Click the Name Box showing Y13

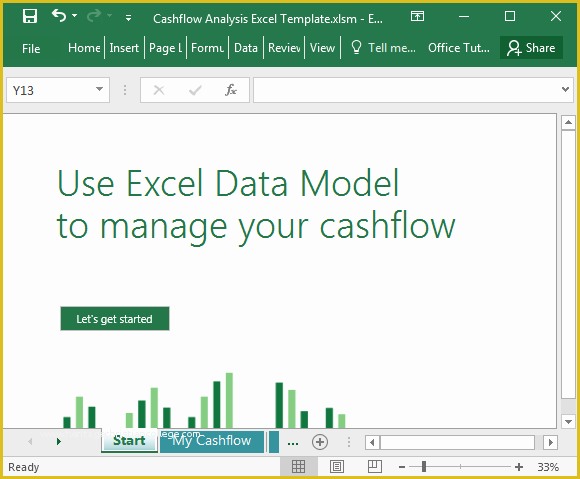point(50,90)
